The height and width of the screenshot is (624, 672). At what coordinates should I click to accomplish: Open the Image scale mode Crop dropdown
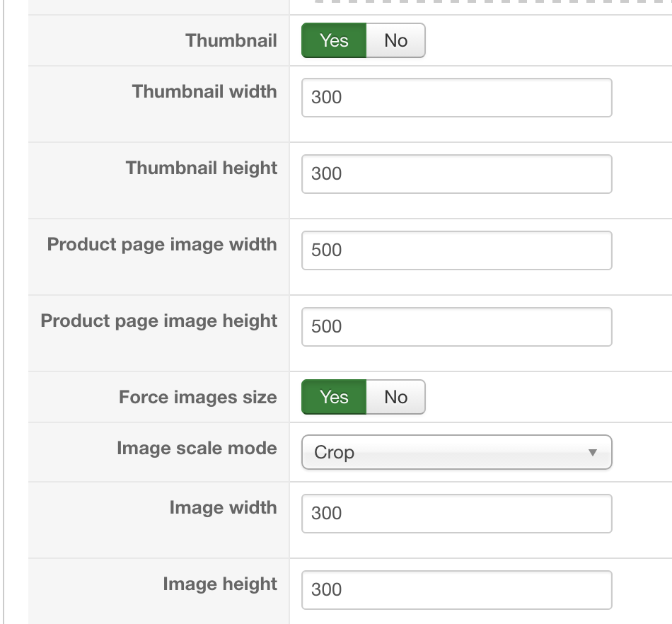click(456, 452)
